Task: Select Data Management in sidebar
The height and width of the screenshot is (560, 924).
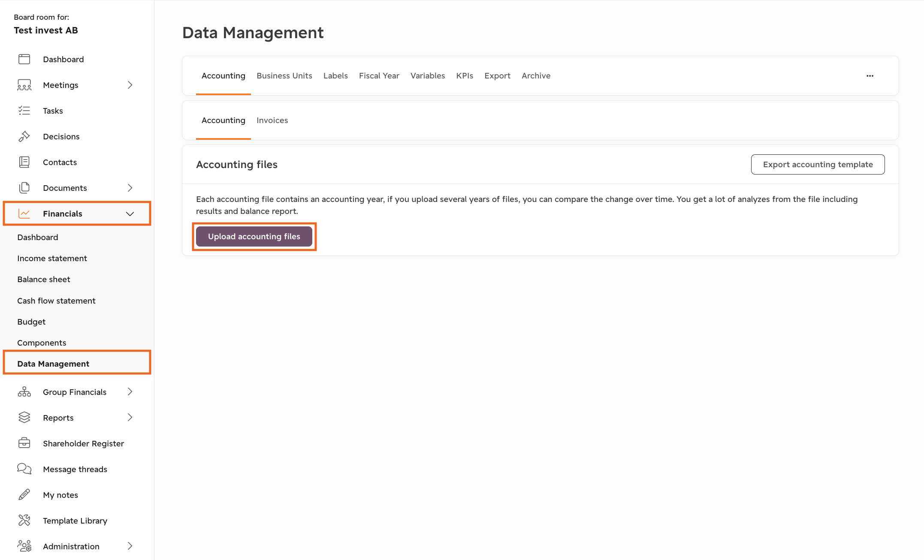Action: tap(53, 364)
